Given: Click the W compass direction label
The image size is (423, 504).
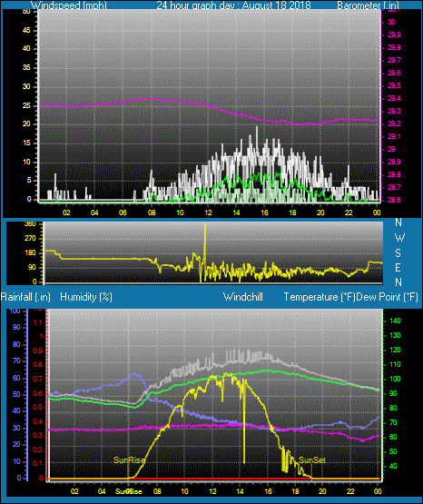Looking at the screenshot, I should [x=399, y=238].
